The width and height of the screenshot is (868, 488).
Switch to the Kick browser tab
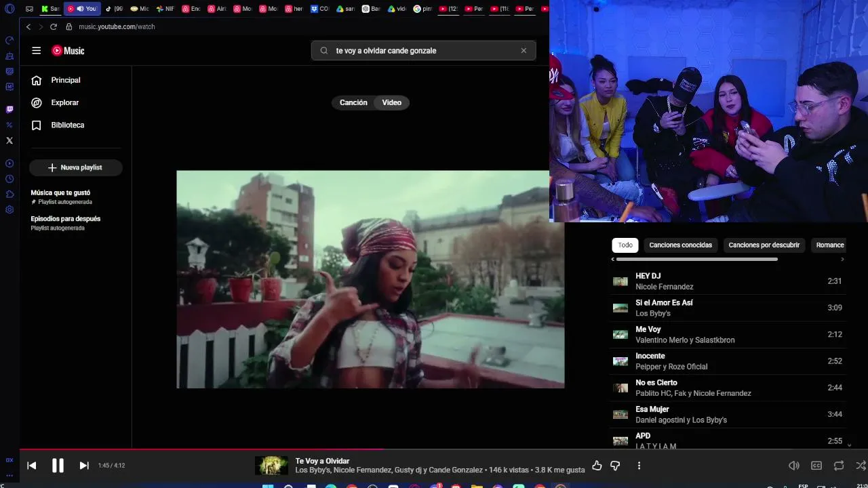tap(50, 9)
